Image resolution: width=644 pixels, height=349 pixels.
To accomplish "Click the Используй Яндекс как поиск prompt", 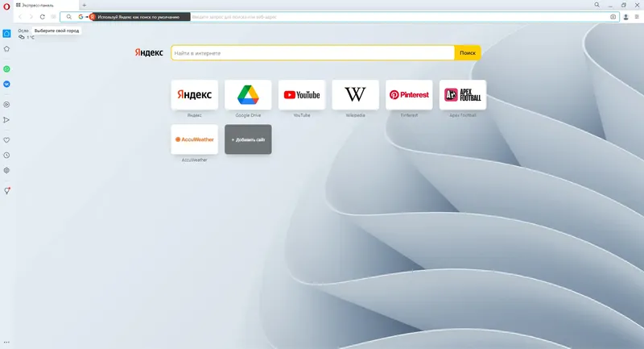I will click(138, 17).
